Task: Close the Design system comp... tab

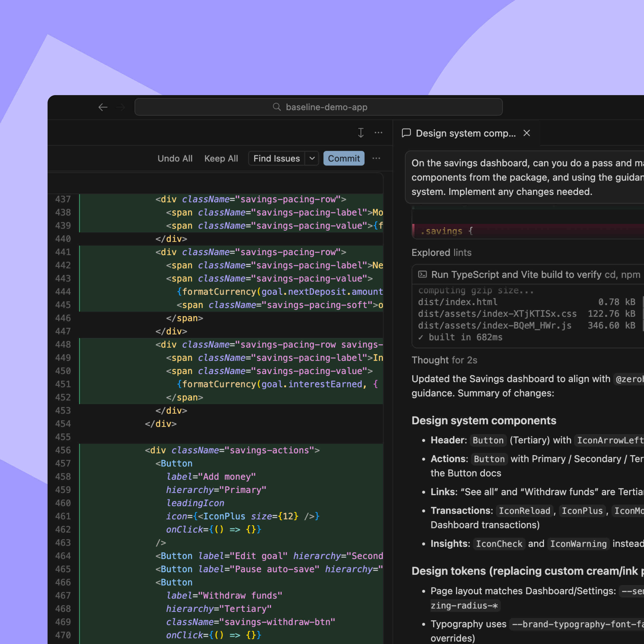Action: [527, 133]
